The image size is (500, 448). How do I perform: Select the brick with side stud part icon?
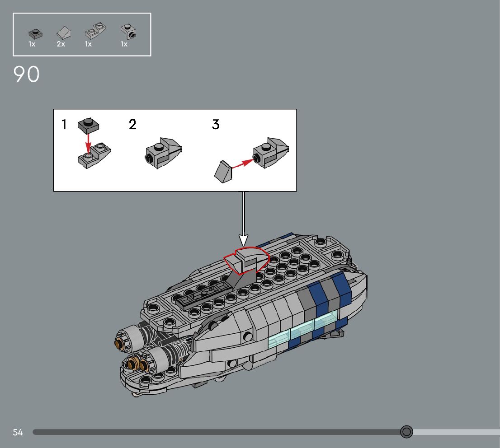(128, 32)
